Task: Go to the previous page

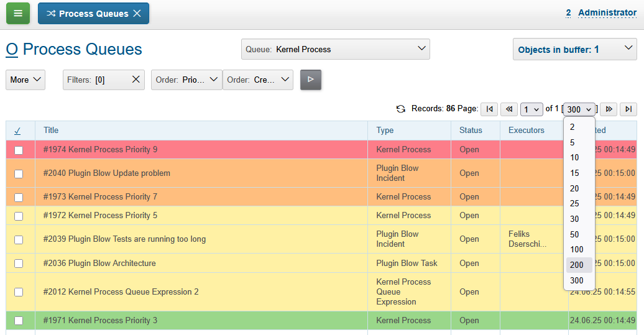Action: pyautogui.click(x=509, y=109)
